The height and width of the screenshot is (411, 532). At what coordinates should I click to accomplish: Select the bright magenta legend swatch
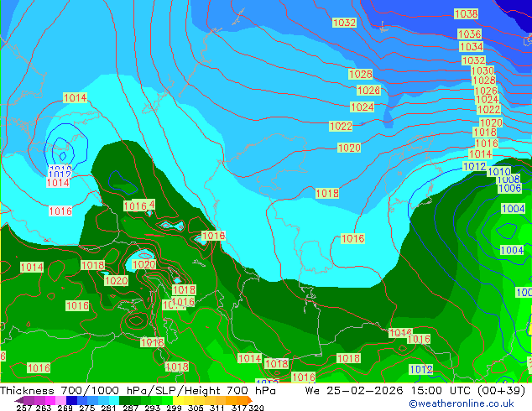[50, 400]
